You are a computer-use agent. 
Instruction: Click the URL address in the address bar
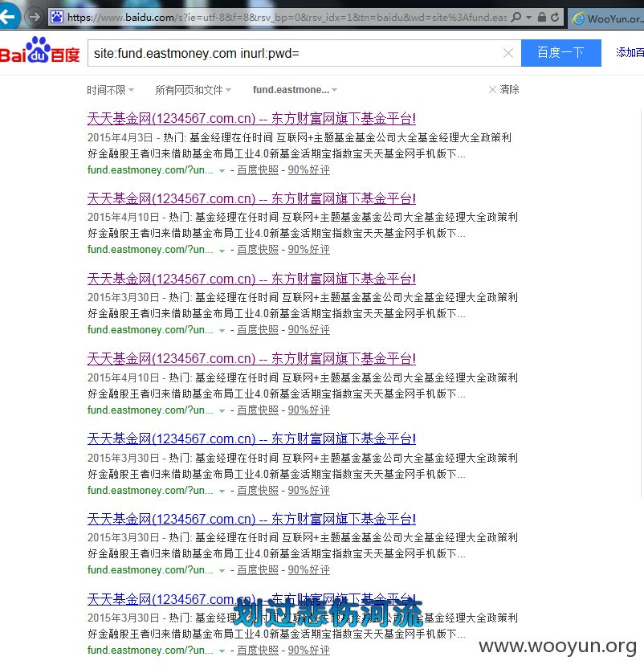coord(287,18)
